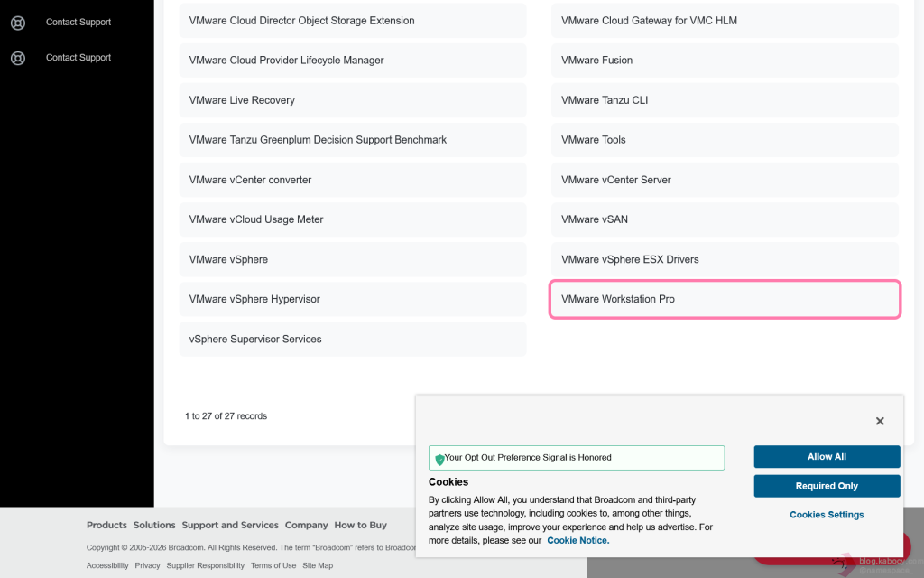Screen dimensions: 924x578
Task: Open Cookies Settings
Action: (827, 515)
